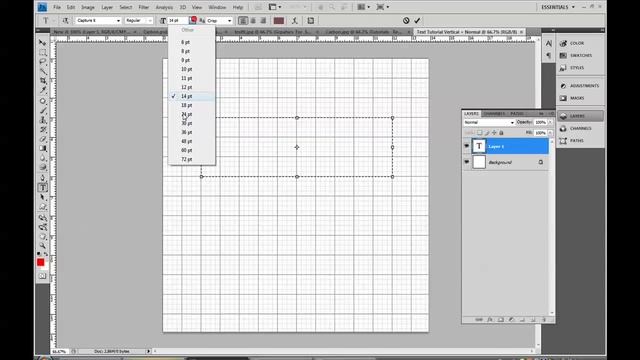
Task: Select the Eyedropper tool
Action: 42,90
